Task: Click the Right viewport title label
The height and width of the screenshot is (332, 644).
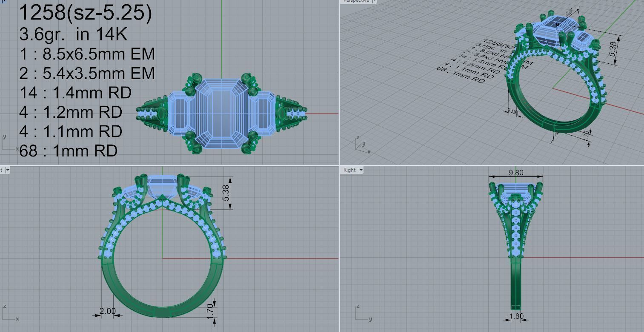Action: point(349,170)
